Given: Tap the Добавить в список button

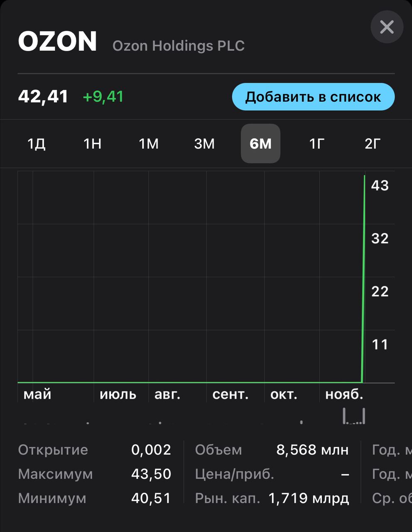Looking at the screenshot, I should 313,97.
